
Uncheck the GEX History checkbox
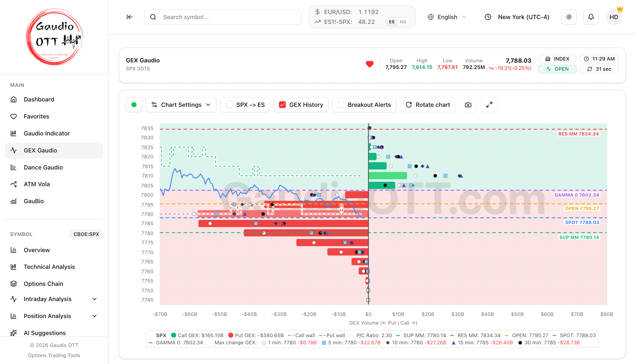[282, 105]
